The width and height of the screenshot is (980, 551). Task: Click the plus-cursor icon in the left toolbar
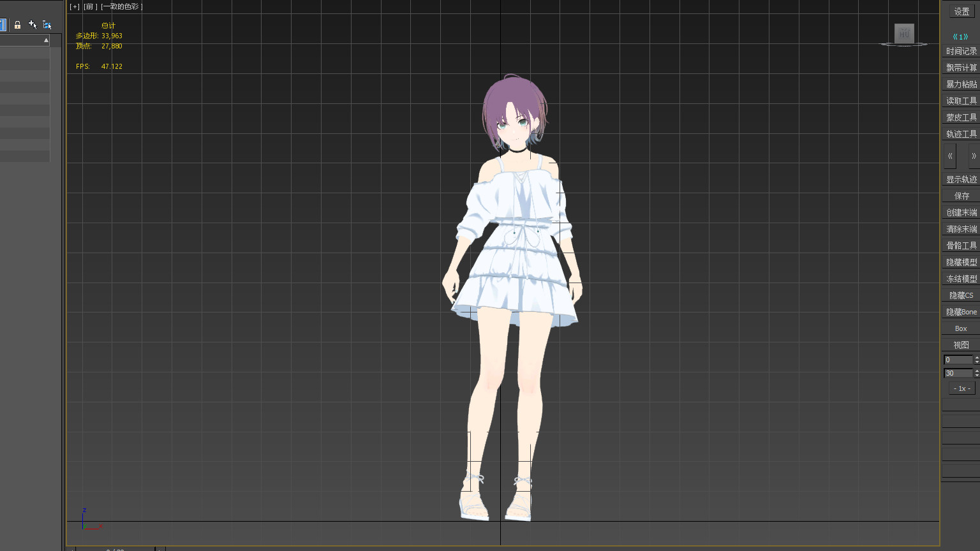pos(33,25)
